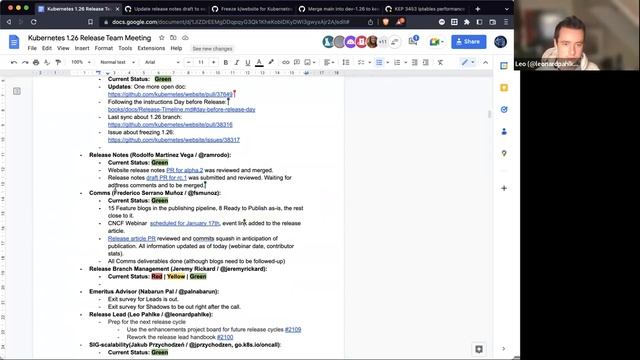Screen dimensions: 640x360
Task: Add a comment from the toolbar
Action: [x=297, y=62]
